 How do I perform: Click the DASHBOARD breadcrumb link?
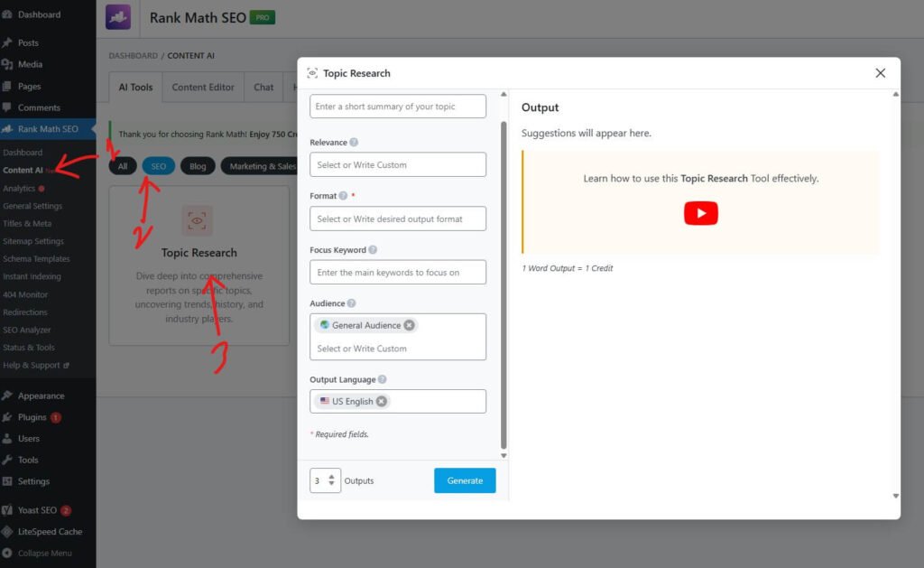pyautogui.click(x=134, y=55)
